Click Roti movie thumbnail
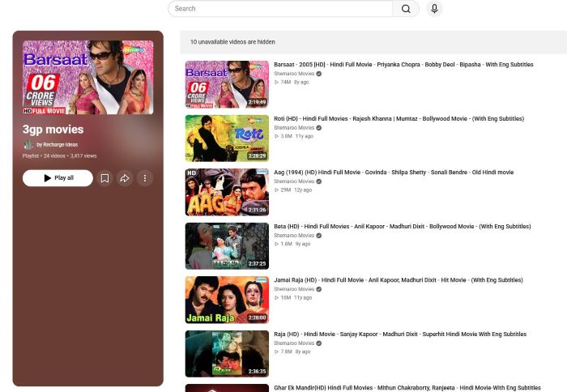Viewport: 567px width, 392px height. tap(227, 138)
